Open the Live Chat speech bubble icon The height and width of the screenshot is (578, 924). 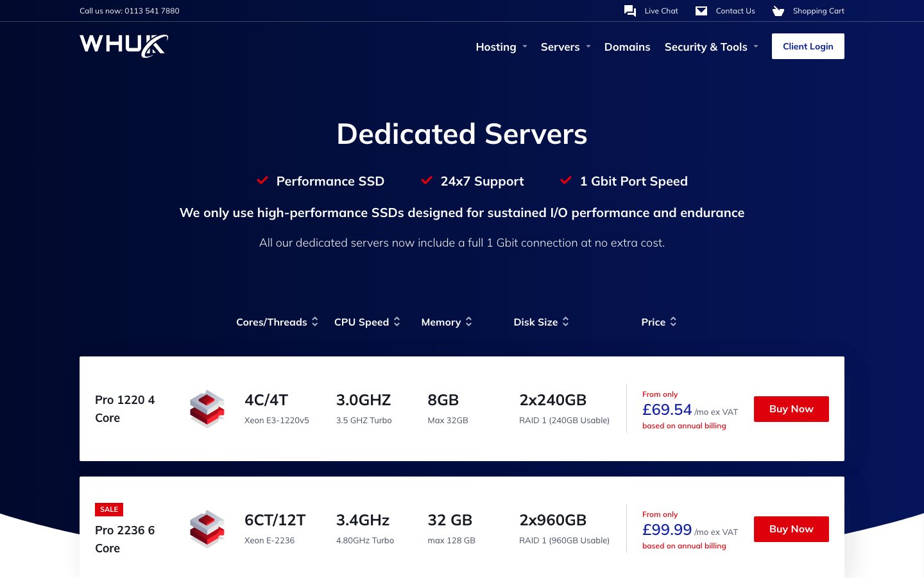[x=630, y=11]
